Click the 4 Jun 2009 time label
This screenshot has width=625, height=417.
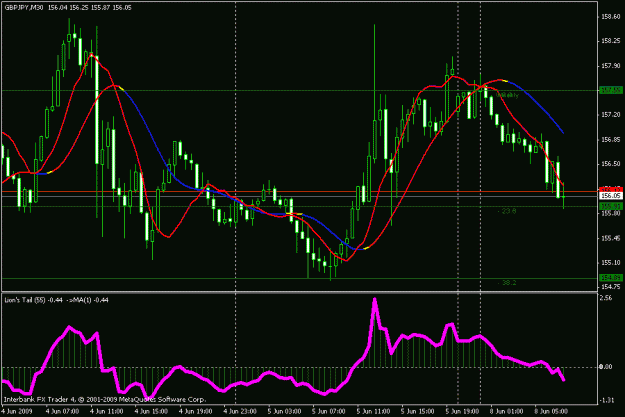click(x=17, y=411)
